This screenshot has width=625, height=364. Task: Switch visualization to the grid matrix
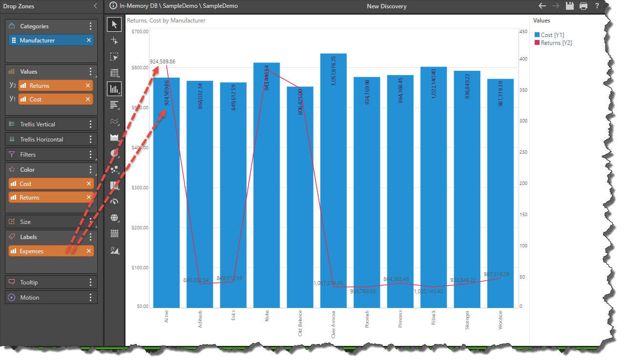(115, 73)
